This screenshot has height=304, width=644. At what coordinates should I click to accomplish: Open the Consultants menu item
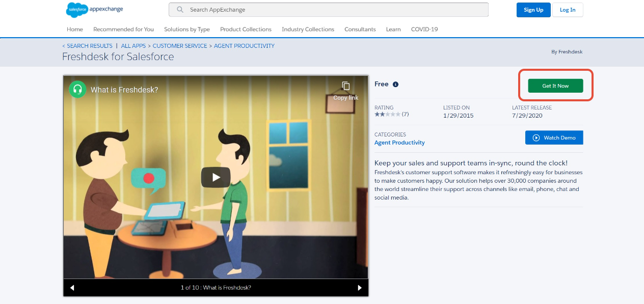point(360,30)
